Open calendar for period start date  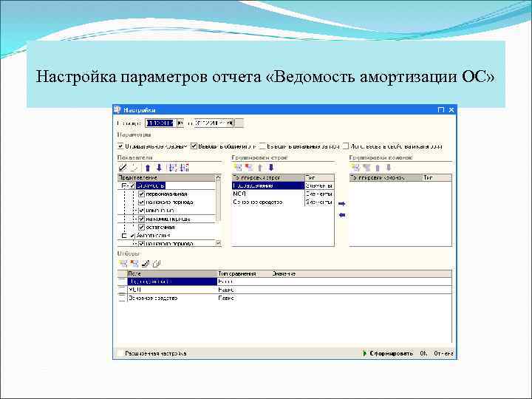click(x=180, y=123)
